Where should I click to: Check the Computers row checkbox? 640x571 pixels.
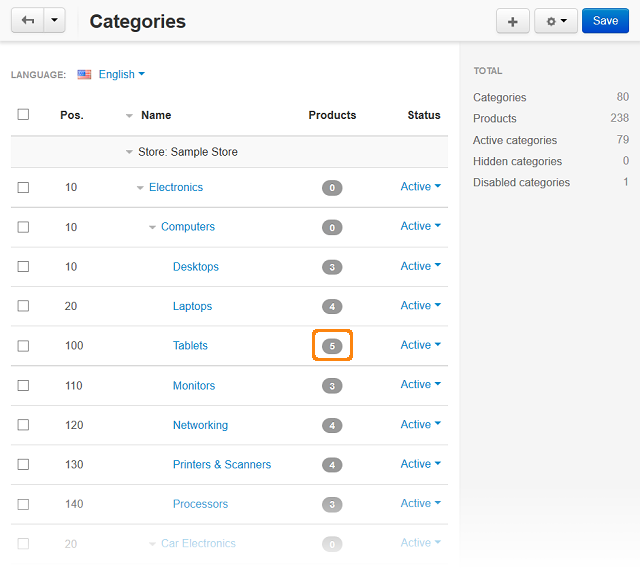click(23, 227)
